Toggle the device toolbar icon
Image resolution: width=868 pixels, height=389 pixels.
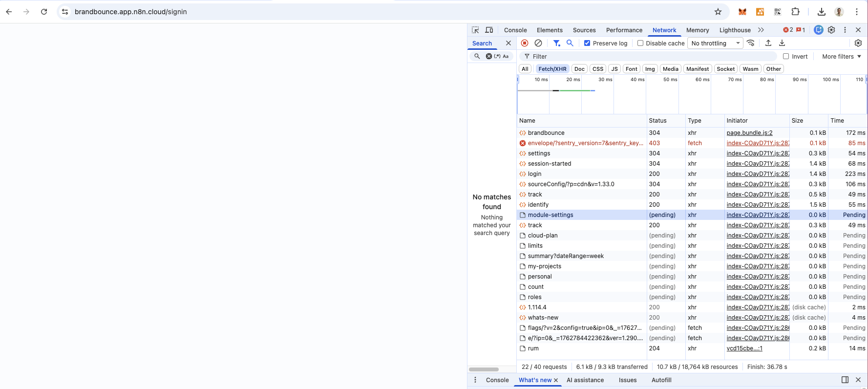(x=489, y=30)
